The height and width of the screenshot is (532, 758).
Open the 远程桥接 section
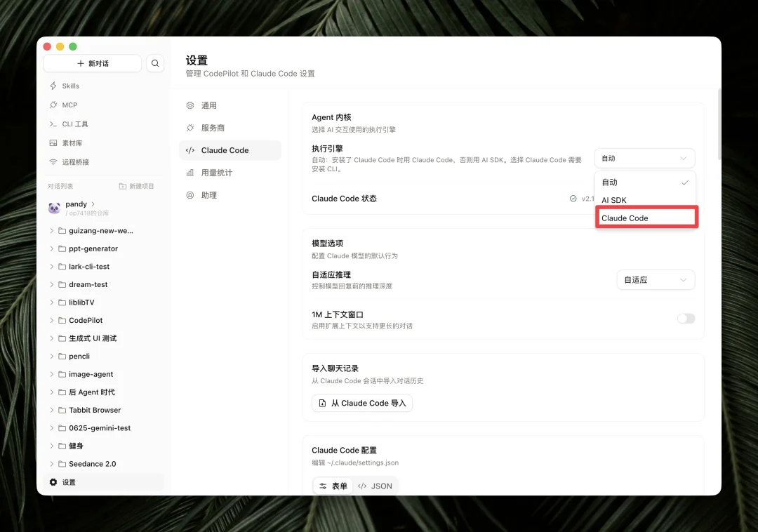click(72, 161)
